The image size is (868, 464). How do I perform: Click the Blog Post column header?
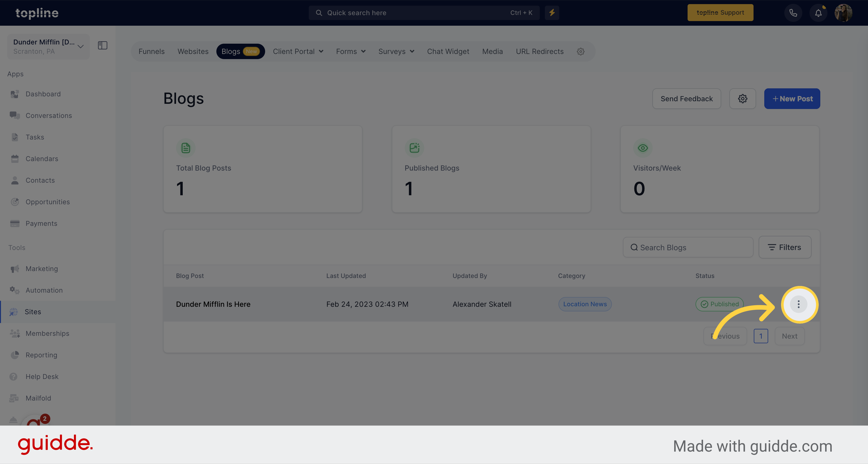click(190, 276)
